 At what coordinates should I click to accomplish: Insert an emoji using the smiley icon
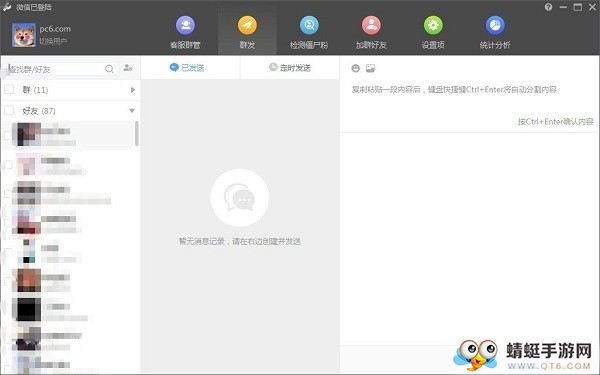click(355, 68)
